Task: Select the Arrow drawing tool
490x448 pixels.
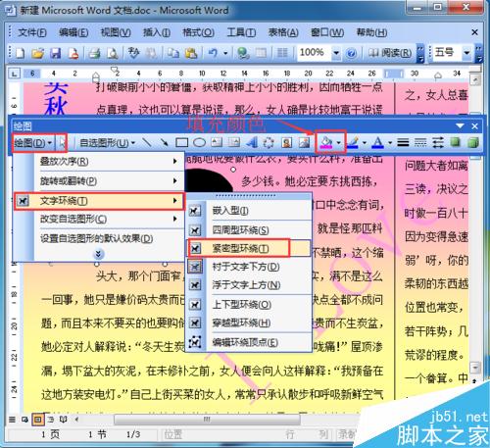Action: (164, 142)
